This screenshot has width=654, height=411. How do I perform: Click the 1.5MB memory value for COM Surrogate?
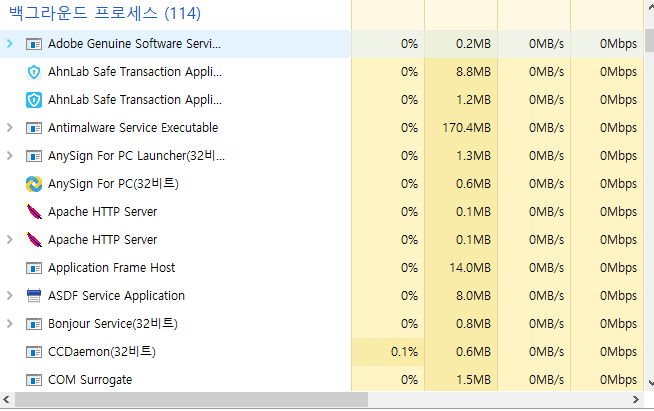pyautogui.click(x=473, y=380)
